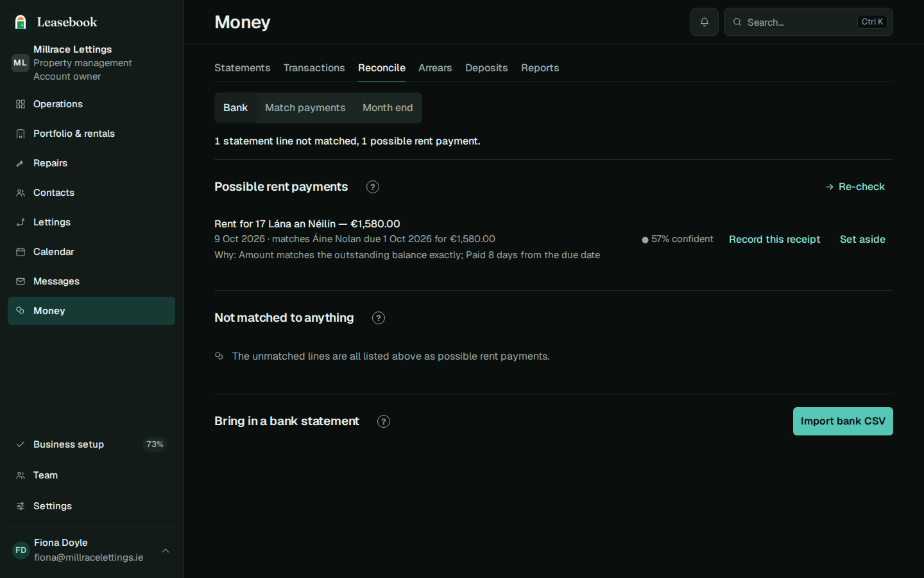Click the Re-check link
Screen dimensions: 924x578
click(x=855, y=187)
